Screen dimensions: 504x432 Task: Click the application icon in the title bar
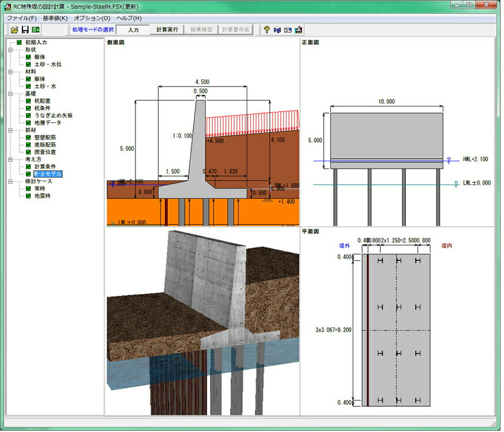coord(8,6)
